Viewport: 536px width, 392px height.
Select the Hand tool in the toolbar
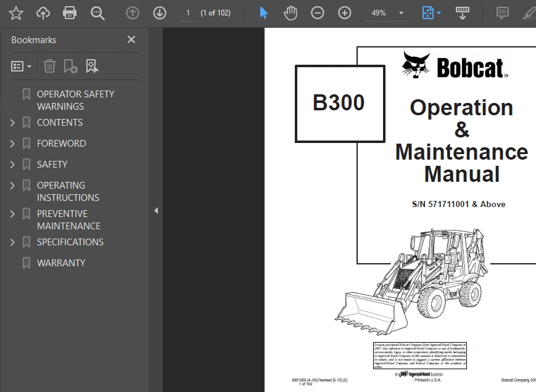pos(291,12)
